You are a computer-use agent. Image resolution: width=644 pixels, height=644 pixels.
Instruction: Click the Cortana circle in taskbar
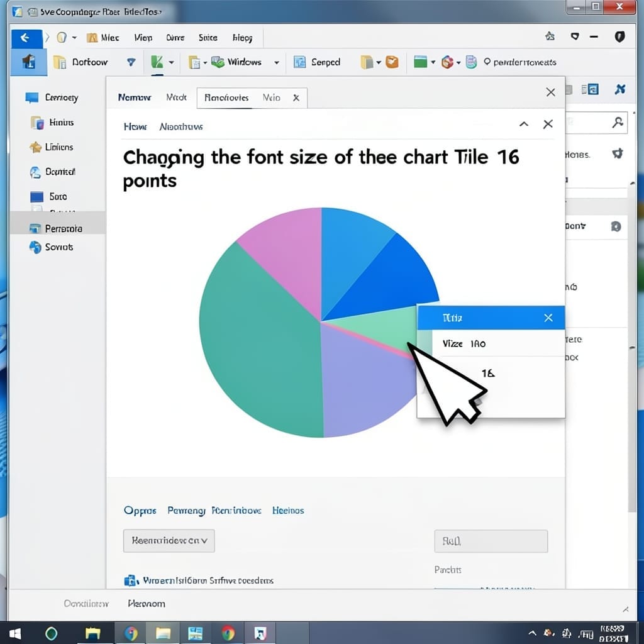point(51,633)
